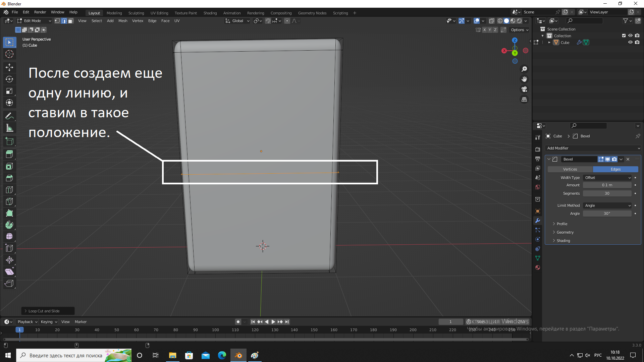Toggle Cube visibility eye in outliner
644x362 pixels.
[630, 42]
